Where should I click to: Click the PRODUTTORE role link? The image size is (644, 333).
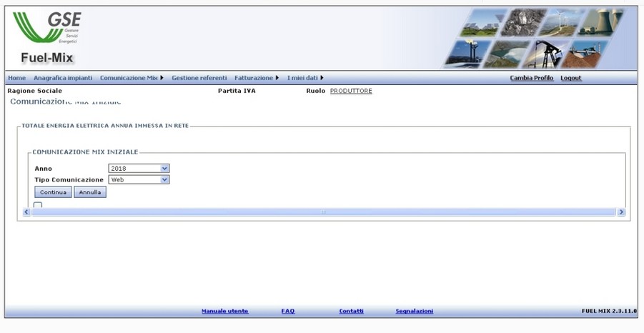[351, 91]
